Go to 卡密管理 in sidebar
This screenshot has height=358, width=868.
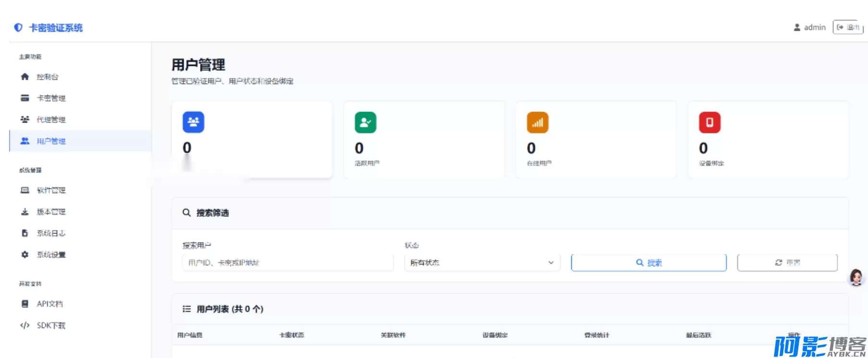[51, 98]
